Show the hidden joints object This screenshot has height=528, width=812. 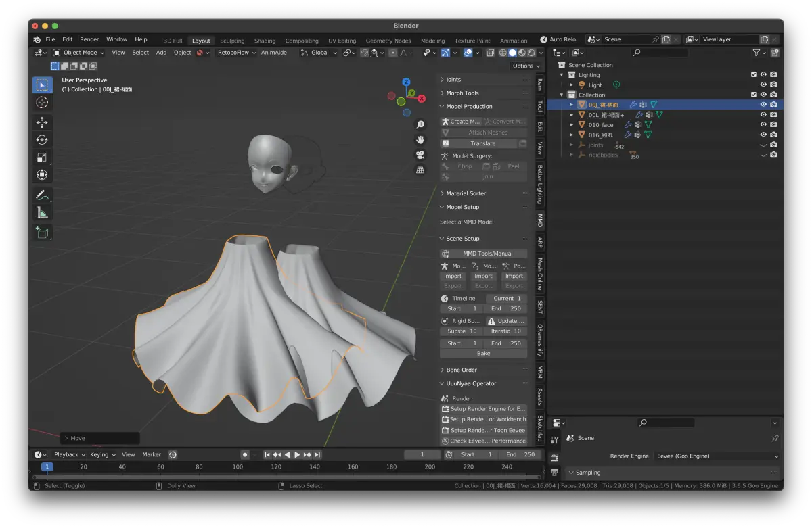[x=763, y=145]
